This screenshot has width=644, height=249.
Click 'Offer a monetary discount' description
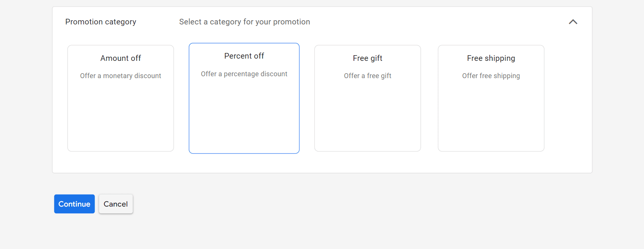[120, 76]
